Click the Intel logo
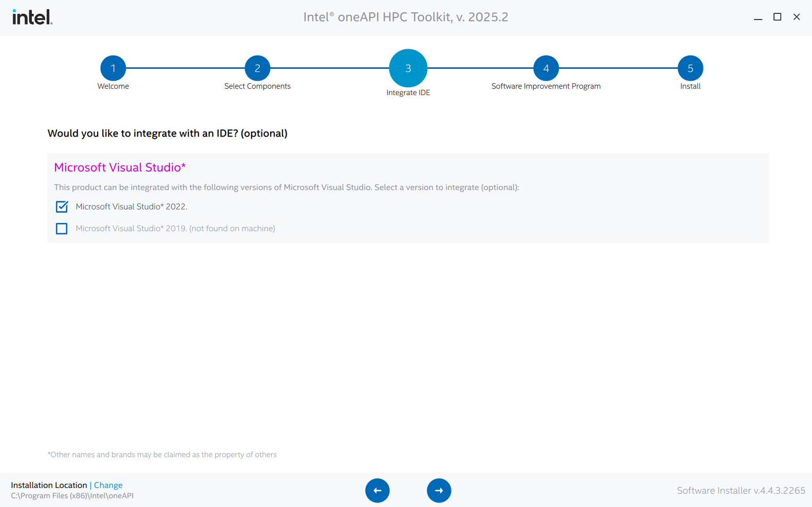The width and height of the screenshot is (812, 507). click(x=32, y=17)
